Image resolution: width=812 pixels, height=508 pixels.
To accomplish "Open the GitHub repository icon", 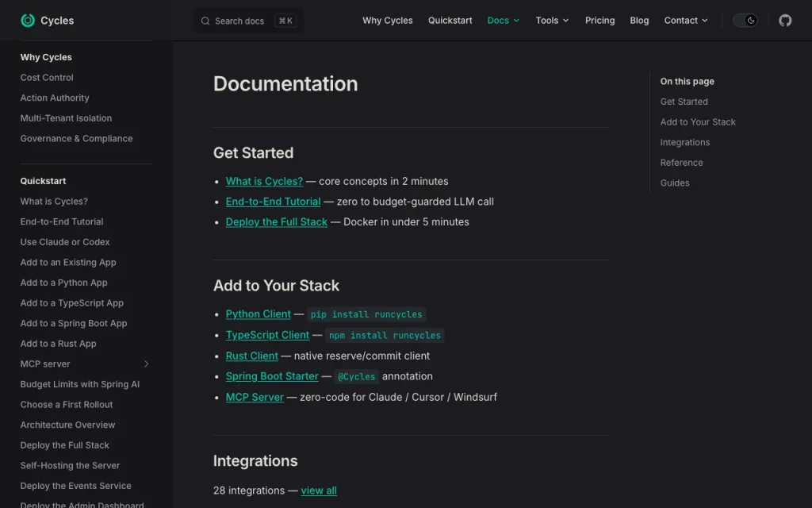I will point(785,20).
